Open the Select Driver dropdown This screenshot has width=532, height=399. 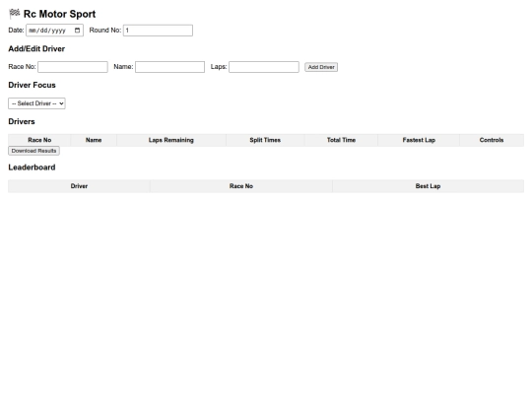tap(36, 103)
